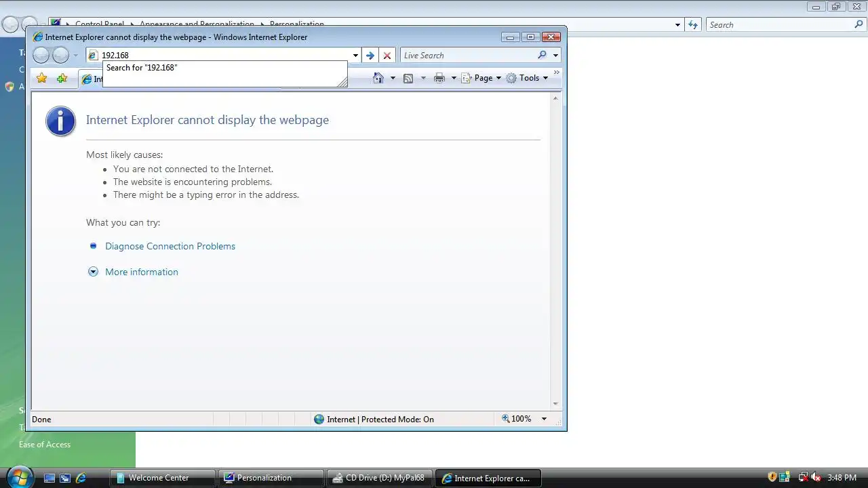The image size is (868, 488).
Task: Expand toolbar overflow chevron
Action: click(557, 72)
